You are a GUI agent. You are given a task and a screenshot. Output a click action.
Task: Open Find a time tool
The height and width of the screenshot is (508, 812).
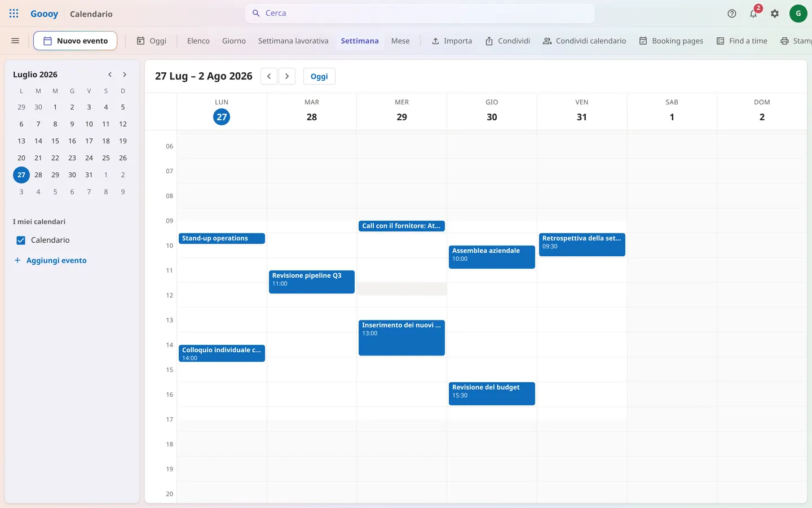pyautogui.click(x=742, y=41)
